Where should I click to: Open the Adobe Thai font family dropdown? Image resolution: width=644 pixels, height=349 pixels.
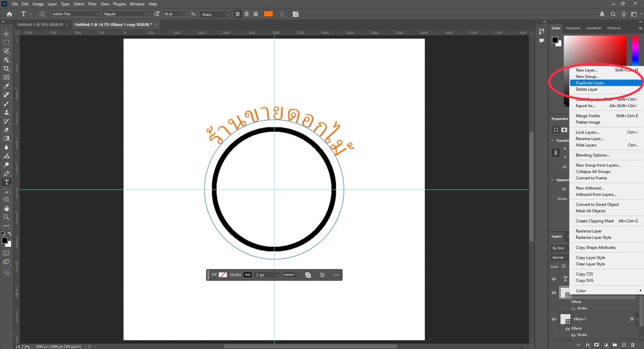(x=96, y=14)
